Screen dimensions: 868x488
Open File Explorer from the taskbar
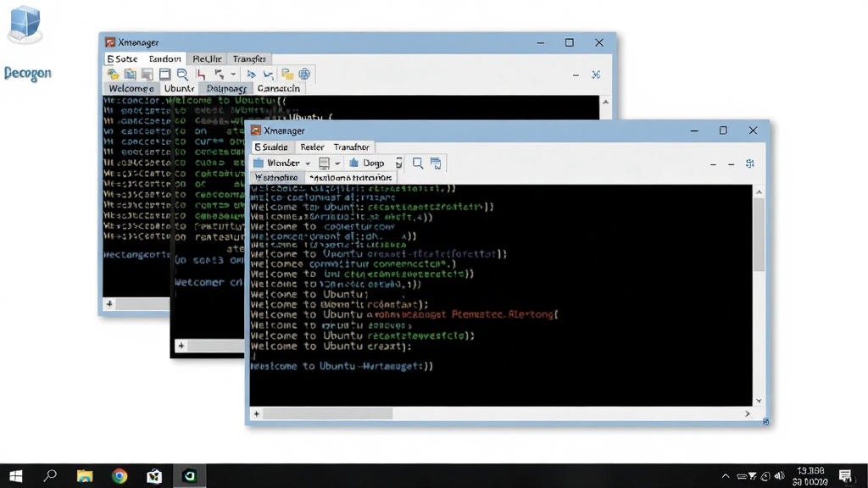[85, 476]
